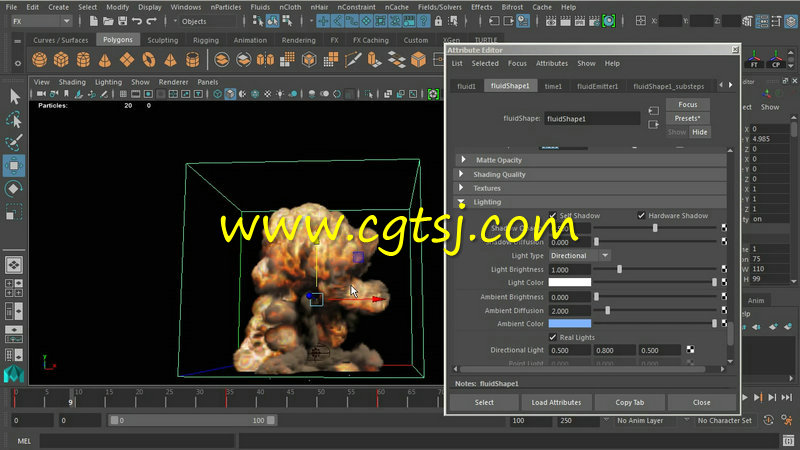Screen dimensions: 800x450
Task: Open the No Character Set dropdown
Action: coord(724,420)
